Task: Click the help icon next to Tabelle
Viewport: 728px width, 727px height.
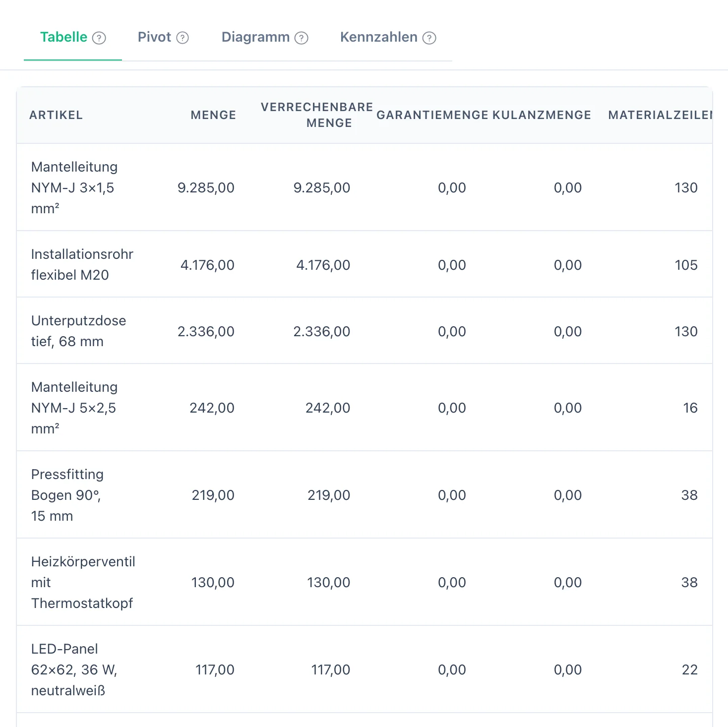Action: [99, 38]
